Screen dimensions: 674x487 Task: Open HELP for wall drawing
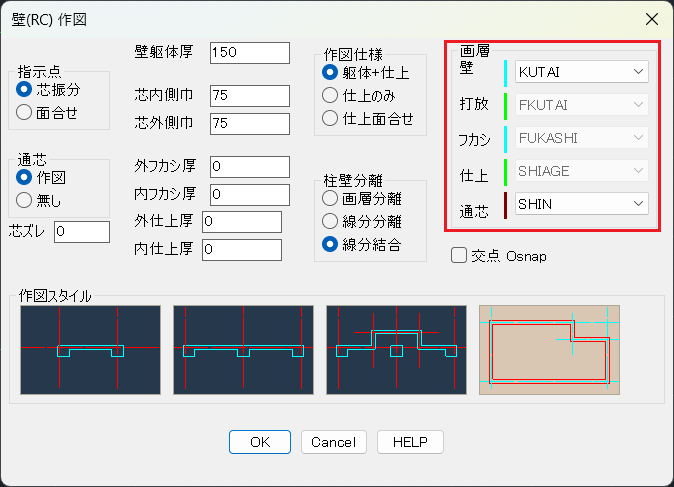pos(410,442)
